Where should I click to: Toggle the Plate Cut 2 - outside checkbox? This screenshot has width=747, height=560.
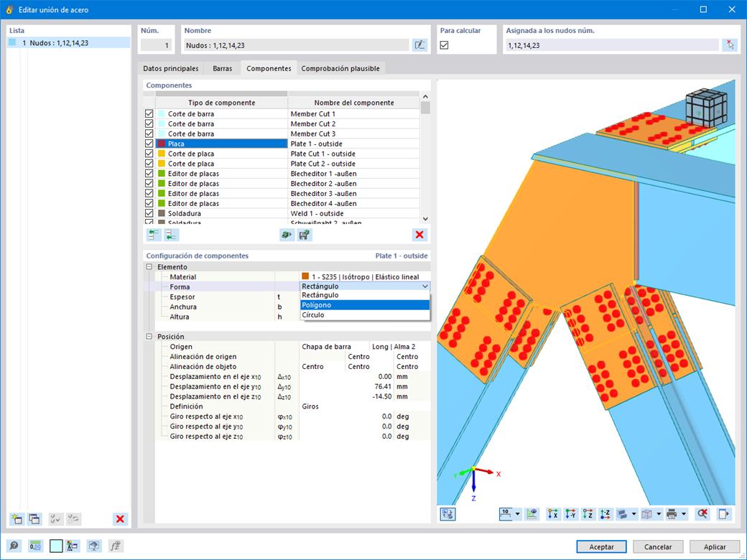click(149, 164)
